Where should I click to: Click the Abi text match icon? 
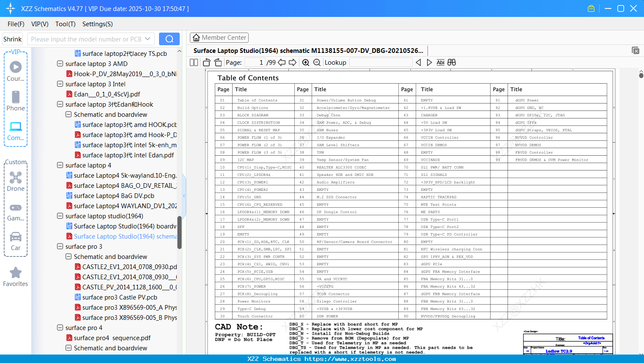point(440,62)
